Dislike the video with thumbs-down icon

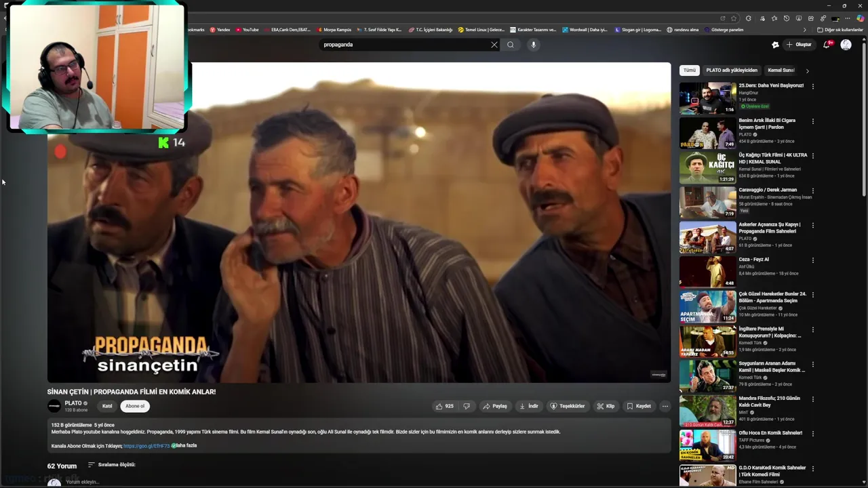point(466,406)
